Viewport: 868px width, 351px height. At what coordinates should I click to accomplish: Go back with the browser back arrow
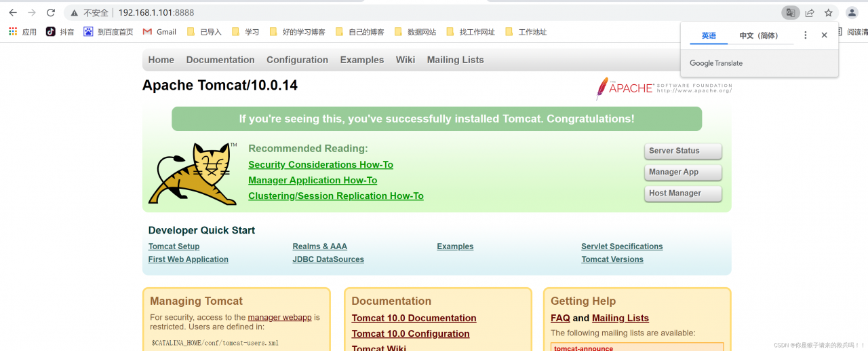pos(13,13)
